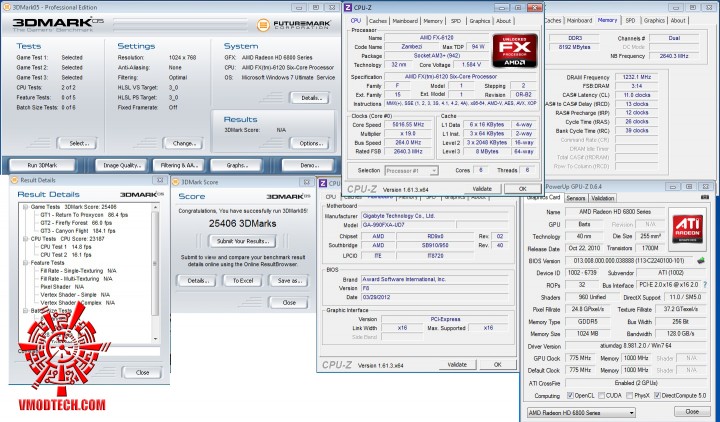Image resolution: width=720 pixels, height=422 pixels.
Task: Switch to Validation tab in GPU-Z
Action: [602, 198]
